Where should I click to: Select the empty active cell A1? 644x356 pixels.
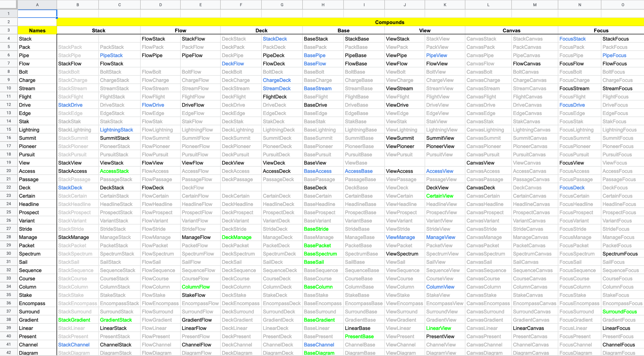click(x=37, y=14)
